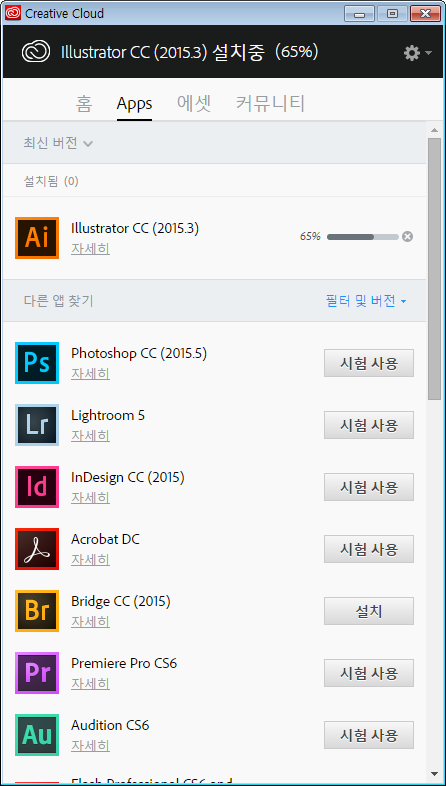Open 자세히 link under Photoshop CC

pyautogui.click(x=90, y=374)
